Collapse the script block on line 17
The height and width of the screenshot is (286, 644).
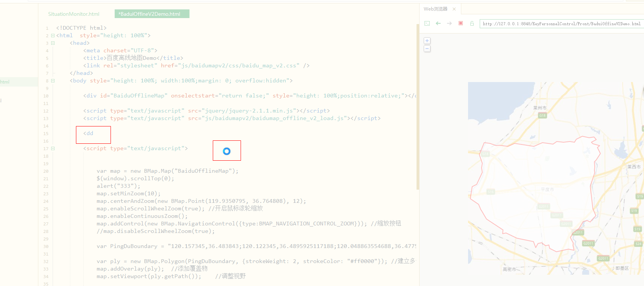(53, 149)
